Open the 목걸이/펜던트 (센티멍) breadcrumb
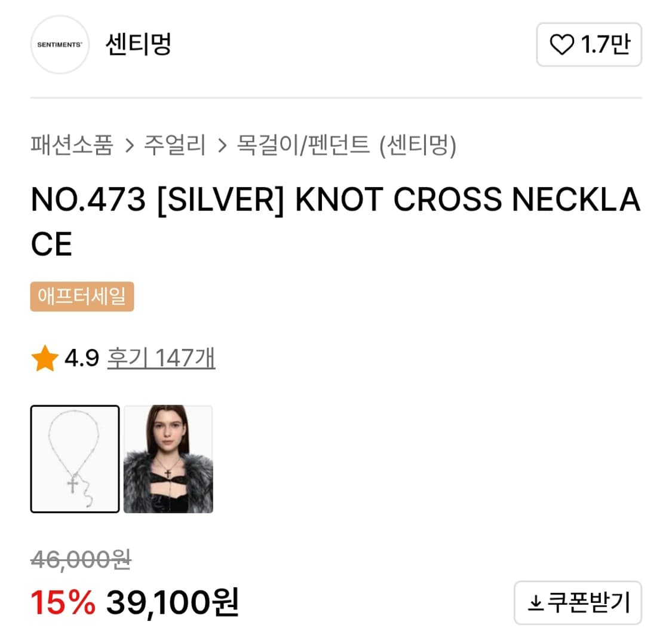The image size is (672, 631). [346, 145]
